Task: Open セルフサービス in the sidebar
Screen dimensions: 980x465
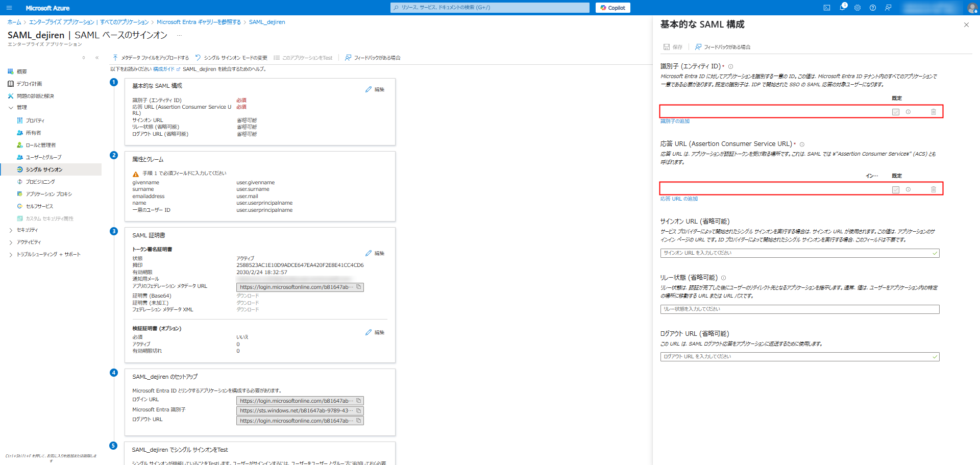Action: pyautogui.click(x=39, y=206)
